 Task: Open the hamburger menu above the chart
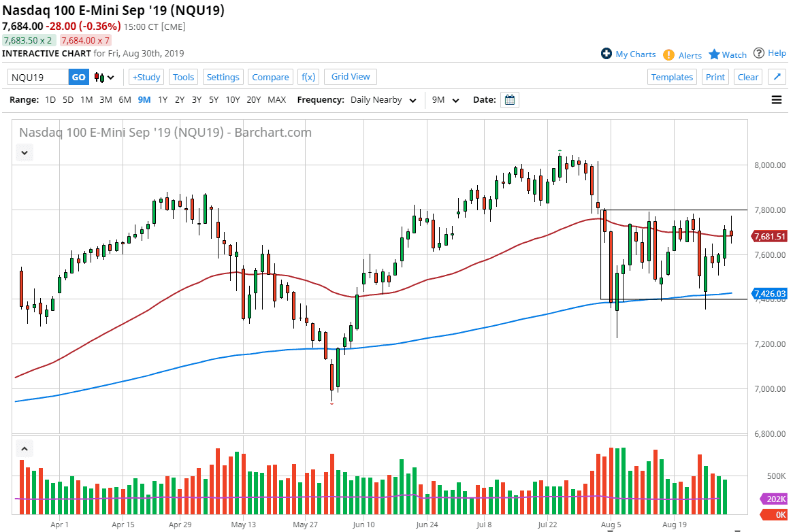pyautogui.click(x=776, y=99)
